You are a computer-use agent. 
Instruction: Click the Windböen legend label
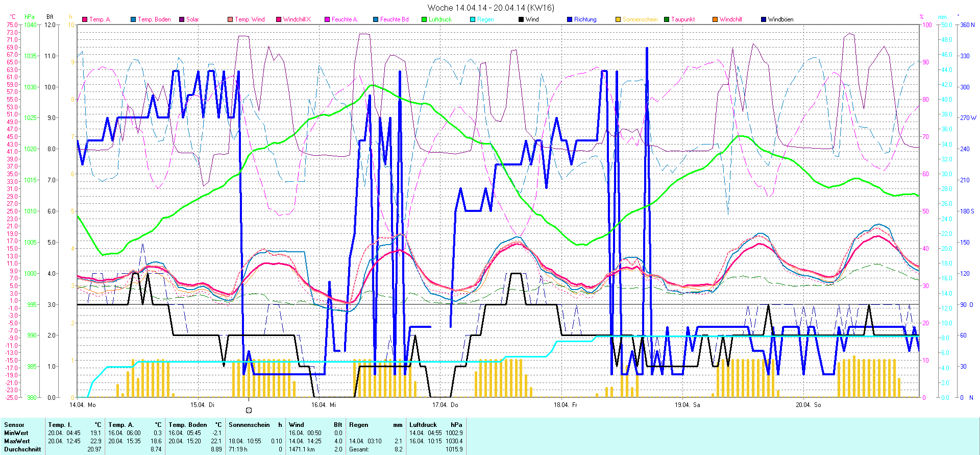click(780, 19)
